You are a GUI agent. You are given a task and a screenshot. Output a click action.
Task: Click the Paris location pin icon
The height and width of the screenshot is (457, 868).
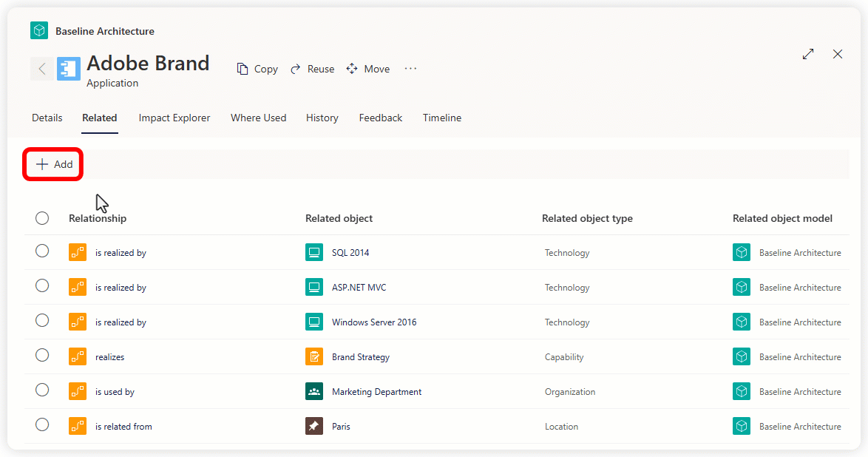pos(314,426)
